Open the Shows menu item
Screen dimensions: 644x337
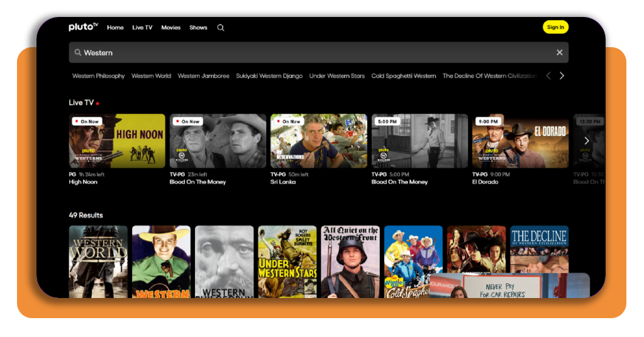(x=198, y=28)
